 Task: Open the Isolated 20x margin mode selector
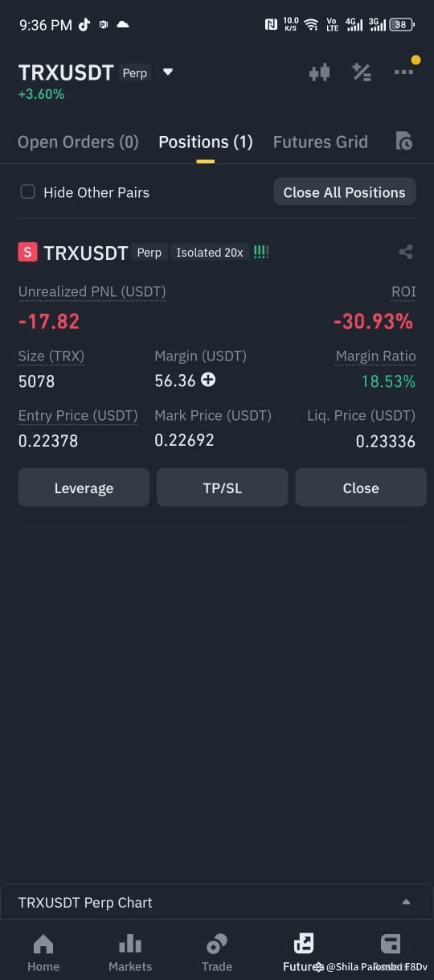[x=210, y=253]
